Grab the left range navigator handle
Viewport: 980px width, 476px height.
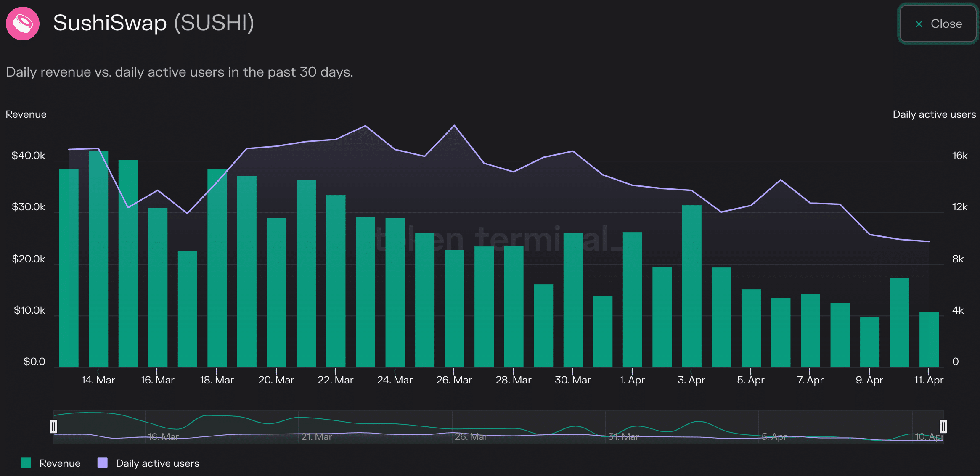coord(53,426)
